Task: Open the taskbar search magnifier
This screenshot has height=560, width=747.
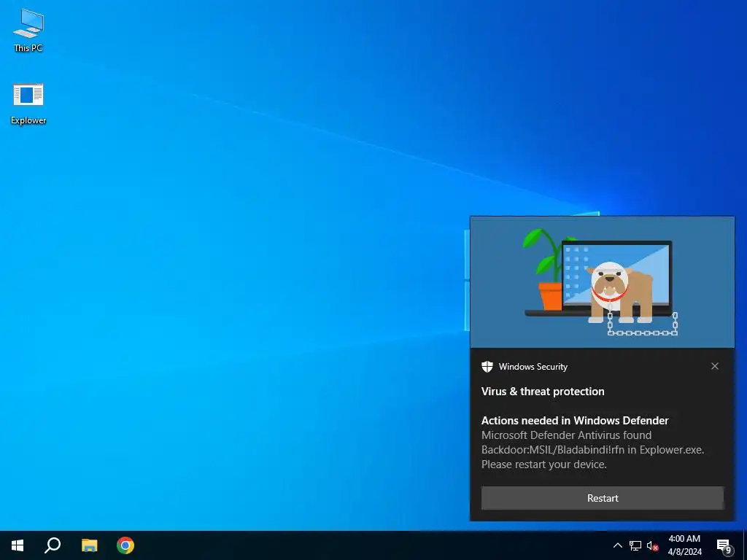Action: (x=53, y=545)
